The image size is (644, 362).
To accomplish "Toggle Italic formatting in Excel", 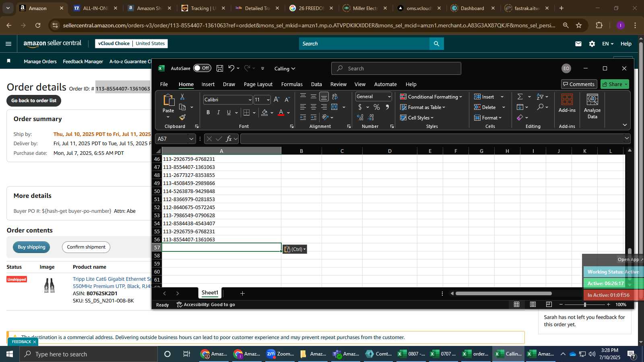I will 219,113.
